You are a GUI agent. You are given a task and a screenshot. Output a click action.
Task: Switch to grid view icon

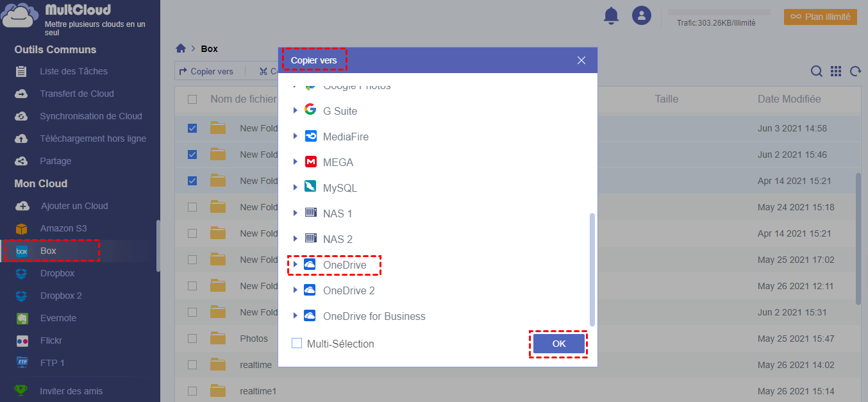pos(836,72)
